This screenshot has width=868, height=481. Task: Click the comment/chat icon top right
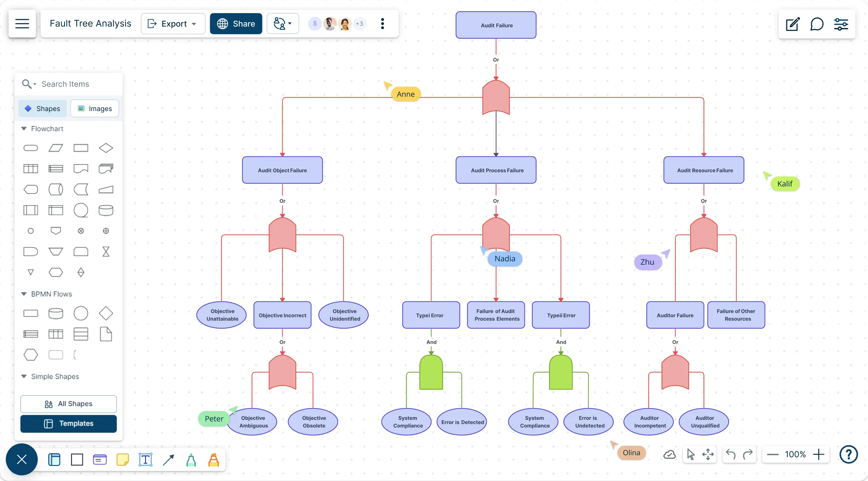pyautogui.click(x=817, y=24)
